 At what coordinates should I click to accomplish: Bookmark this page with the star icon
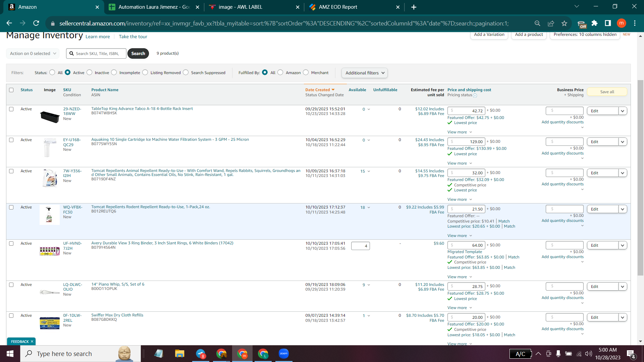564,23
